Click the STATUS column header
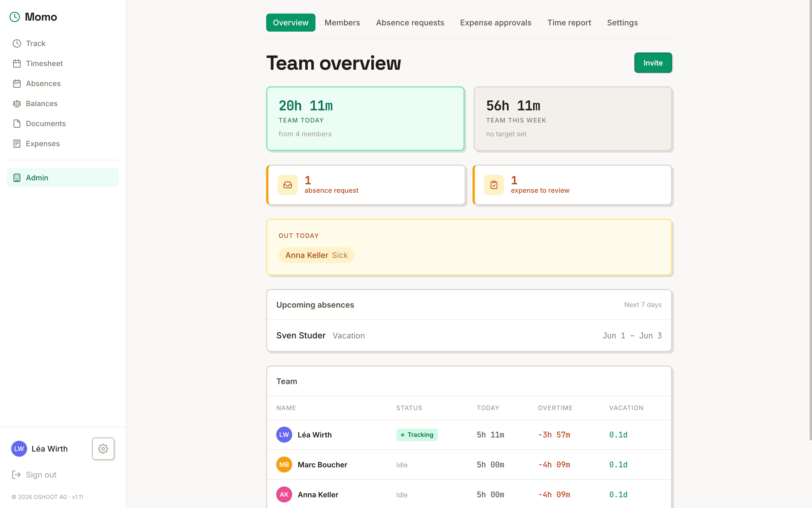Screen dimensions: 812x508 (x=409, y=408)
